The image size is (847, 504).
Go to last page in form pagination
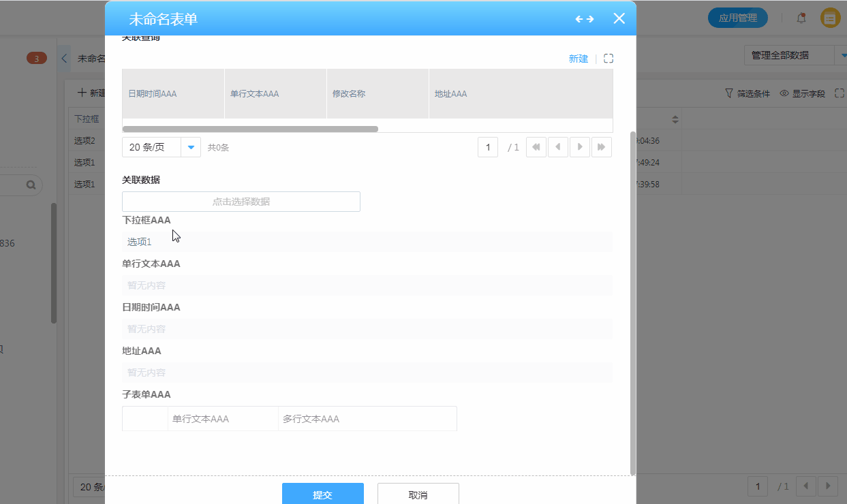click(x=602, y=147)
